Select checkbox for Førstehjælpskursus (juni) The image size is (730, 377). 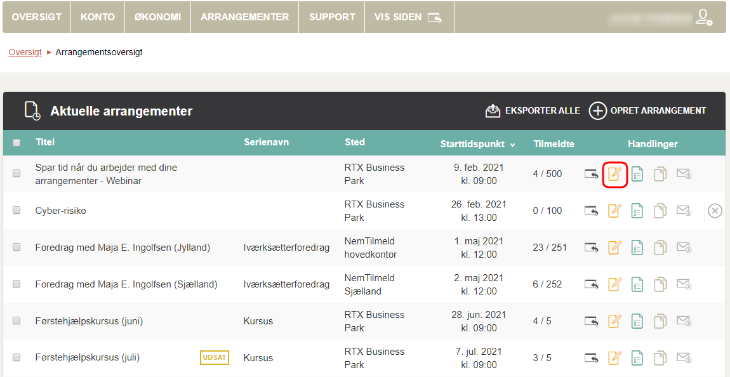(x=17, y=321)
